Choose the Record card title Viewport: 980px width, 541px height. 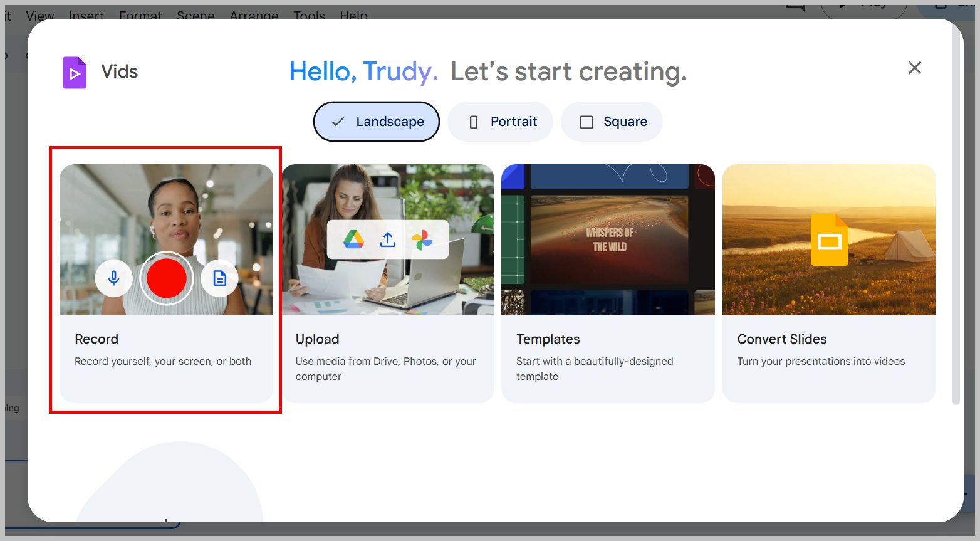click(x=96, y=339)
